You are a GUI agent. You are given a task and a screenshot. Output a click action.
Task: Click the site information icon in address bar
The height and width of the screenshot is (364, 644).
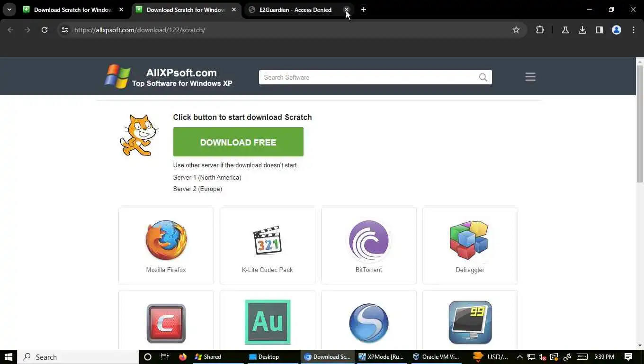pos(65,30)
